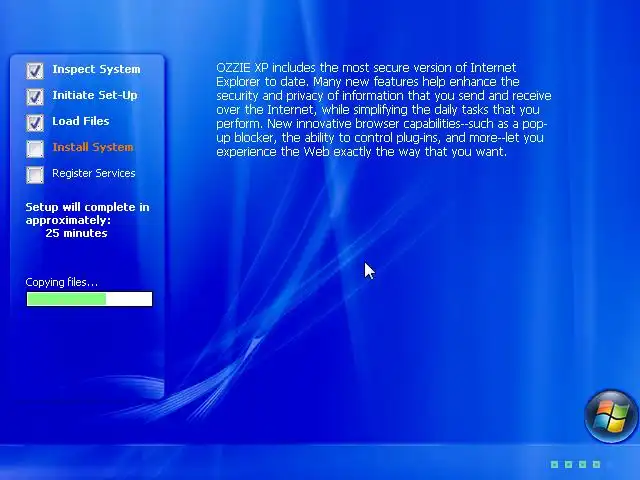Select the orange 'Install System' label
Image resolution: width=640 pixels, height=480 pixels.
93,147
